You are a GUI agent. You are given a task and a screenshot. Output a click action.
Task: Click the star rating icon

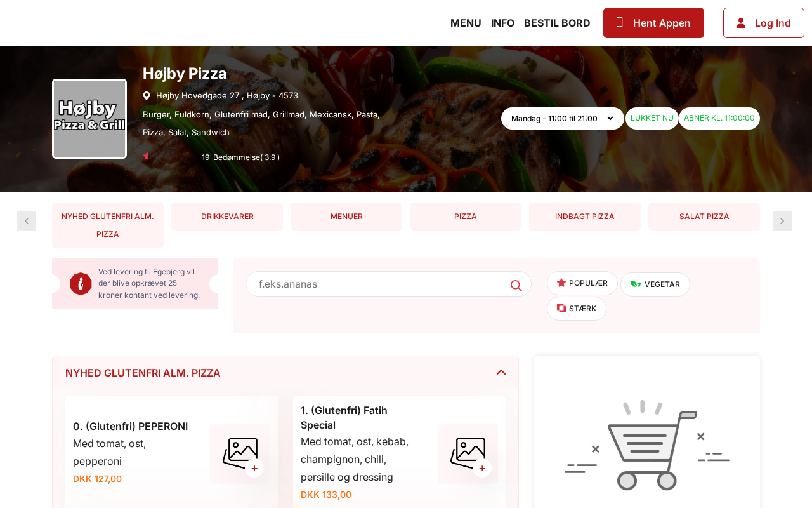pos(147,156)
